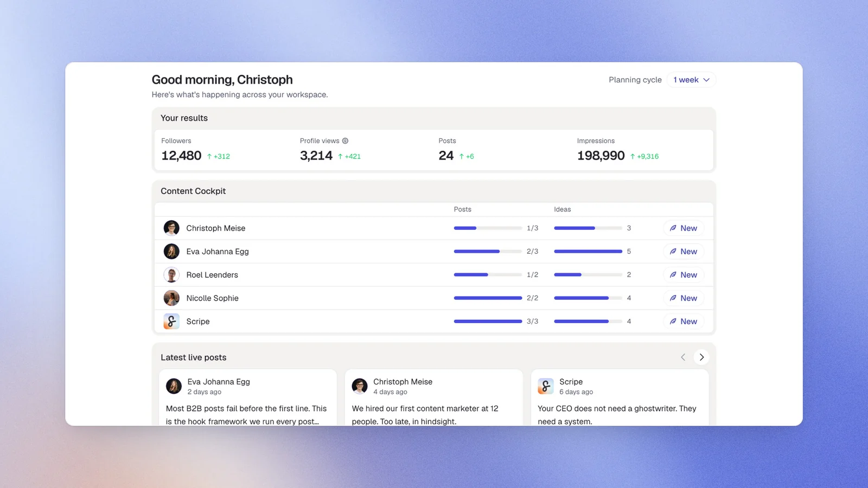Click Eva Johanna Egg's posts progress bar
Viewport: 868px width, 488px height.
click(488, 252)
